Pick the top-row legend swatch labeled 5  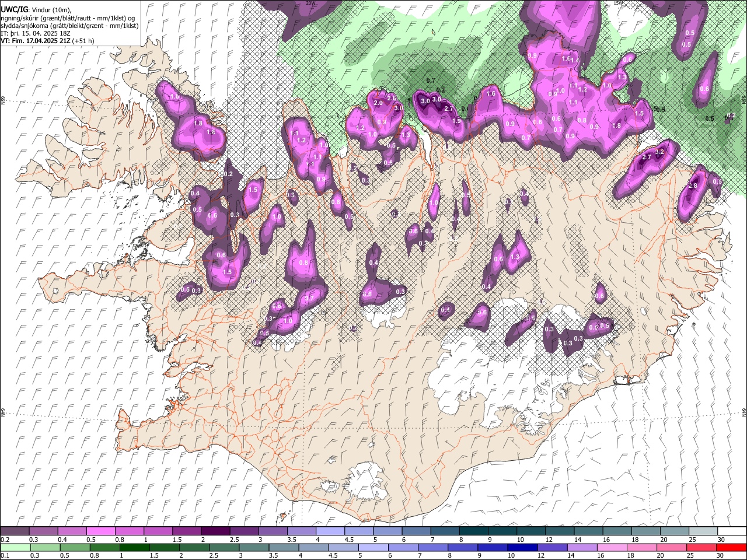[388, 531]
